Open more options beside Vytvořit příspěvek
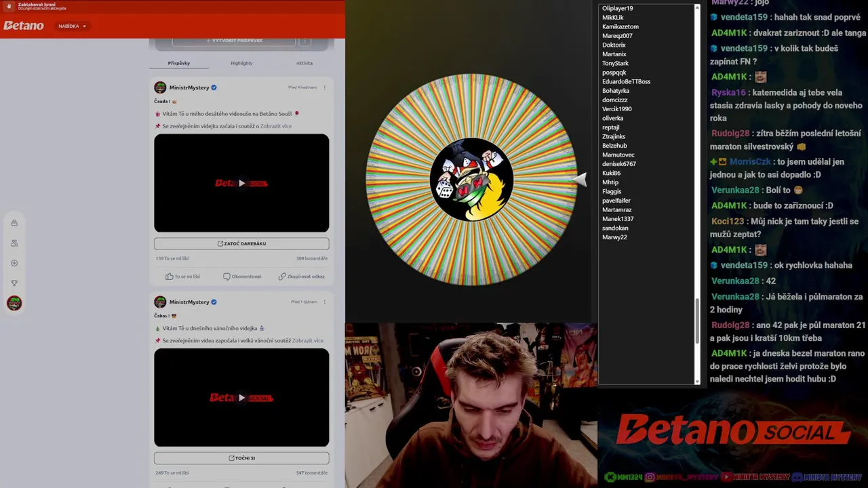The width and height of the screenshot is (868, 488). tap(305, 41)
